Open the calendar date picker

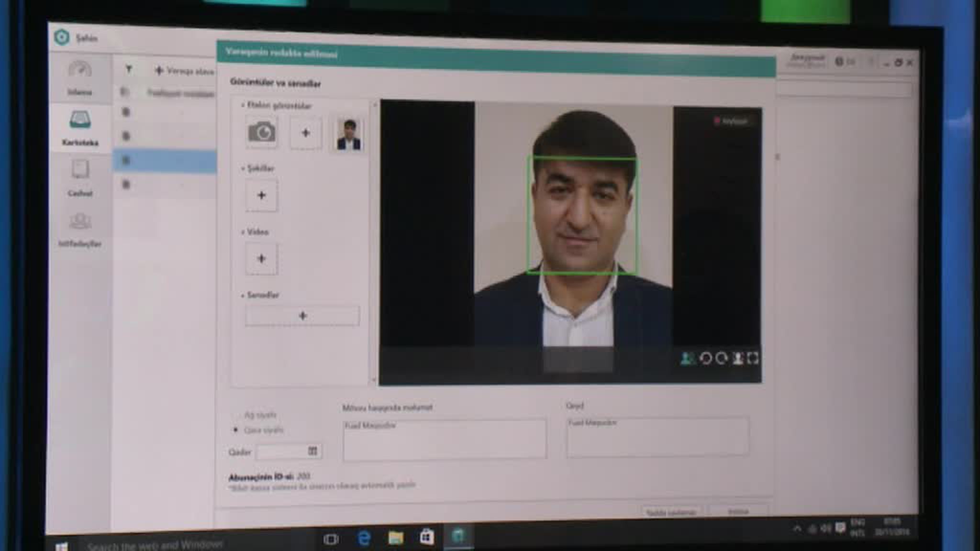(x=312, y=451)
